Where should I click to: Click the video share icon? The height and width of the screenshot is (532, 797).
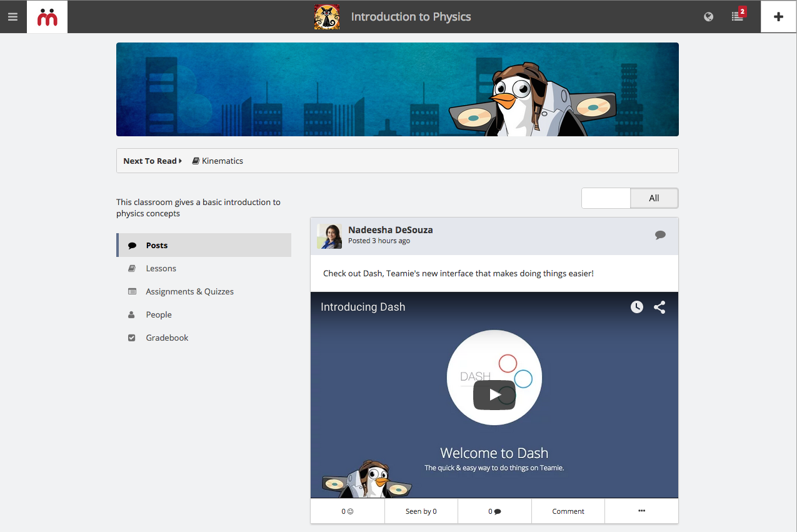click(659, 307)
